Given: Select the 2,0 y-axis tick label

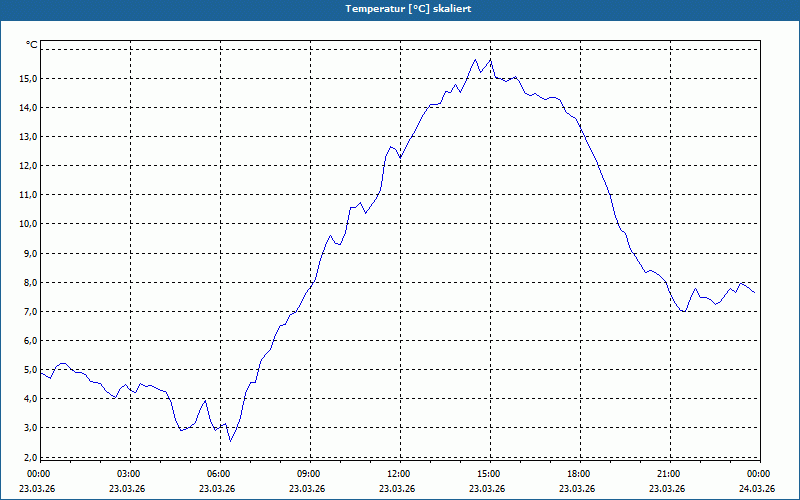Looking at the screenshot, I should [30, 457].
